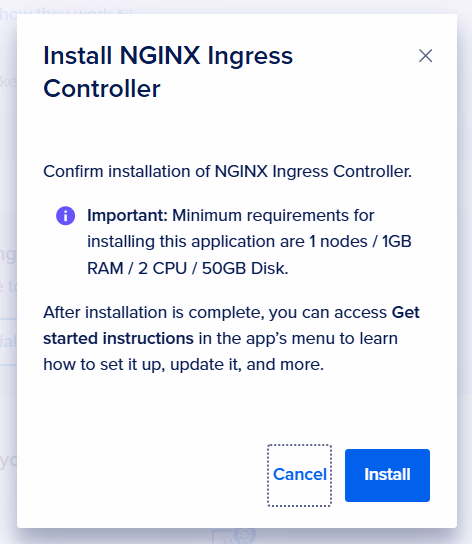
Task: Click the dimmed icon below the dialog
Action: point(234,536)
